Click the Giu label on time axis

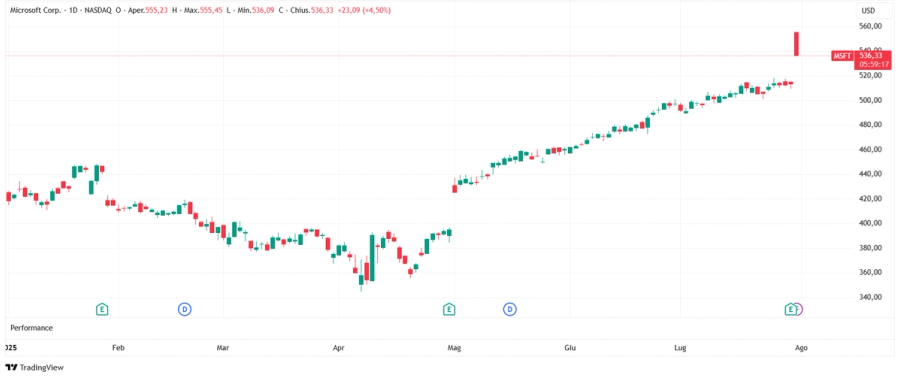click(x=571, y=348)
